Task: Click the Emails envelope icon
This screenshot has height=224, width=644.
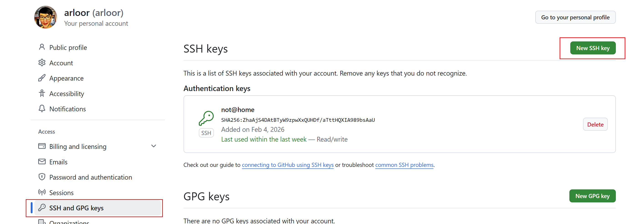Action: coord(42,162)
